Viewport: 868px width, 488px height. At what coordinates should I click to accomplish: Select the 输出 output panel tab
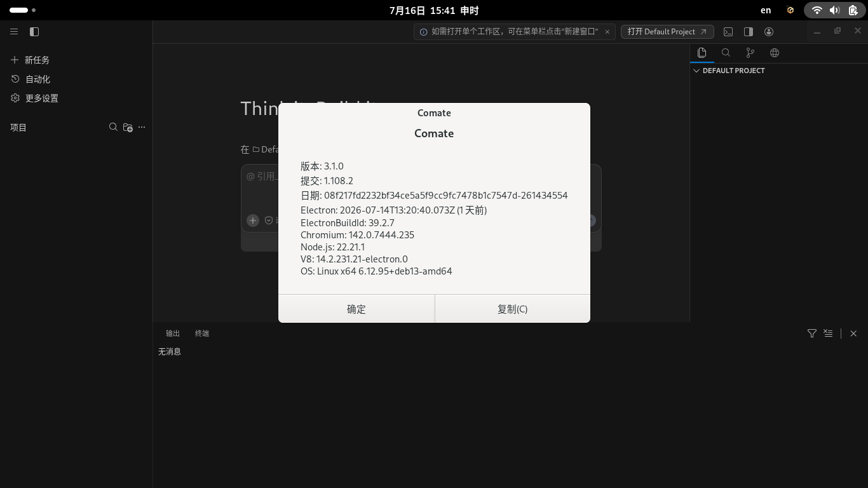[x=173, y=333]
